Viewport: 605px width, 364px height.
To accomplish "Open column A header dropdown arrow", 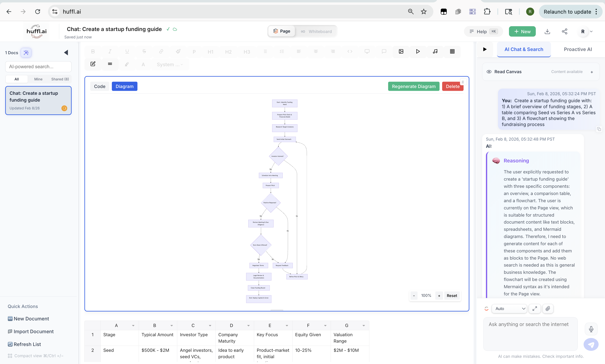I will pos(133,325).
